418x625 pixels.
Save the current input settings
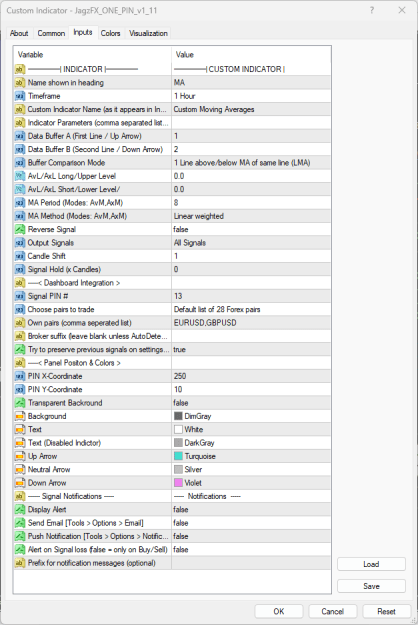(x=371, y=586)
